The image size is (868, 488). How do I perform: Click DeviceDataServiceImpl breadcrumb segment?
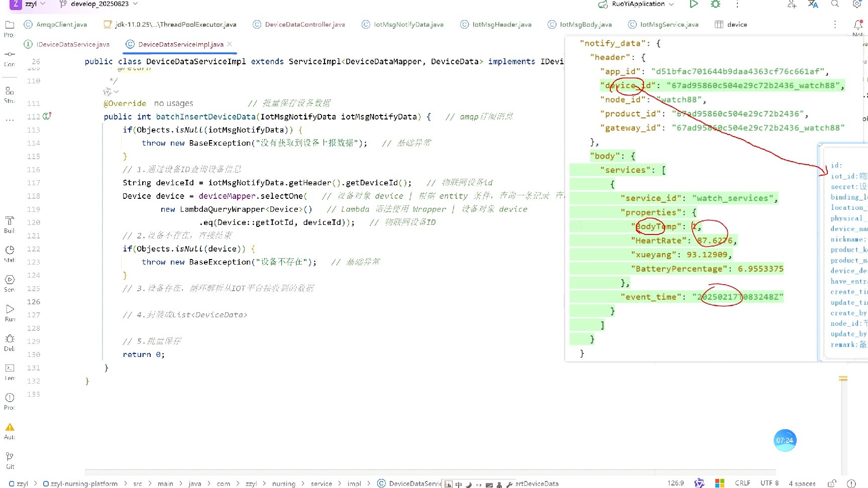click(409, 483)
